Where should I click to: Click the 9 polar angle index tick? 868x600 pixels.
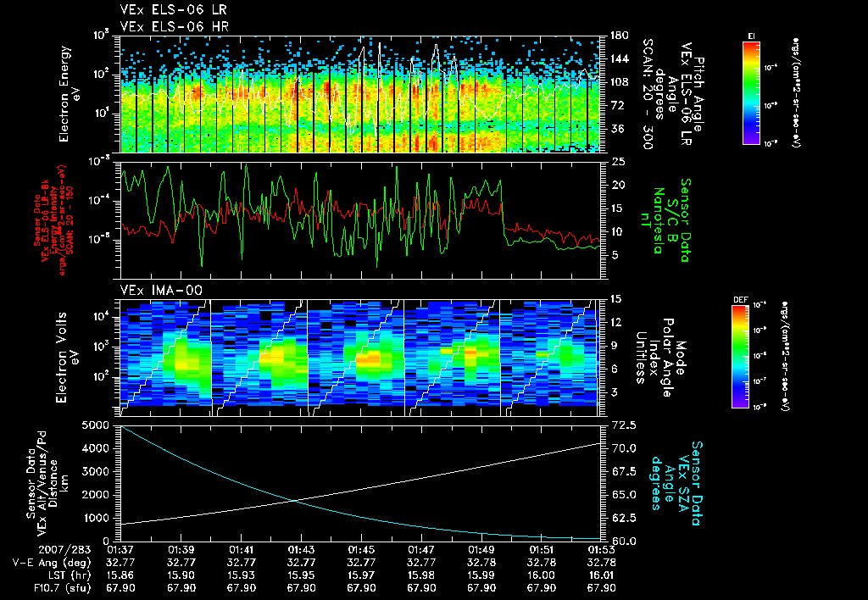tap(614, 346)
